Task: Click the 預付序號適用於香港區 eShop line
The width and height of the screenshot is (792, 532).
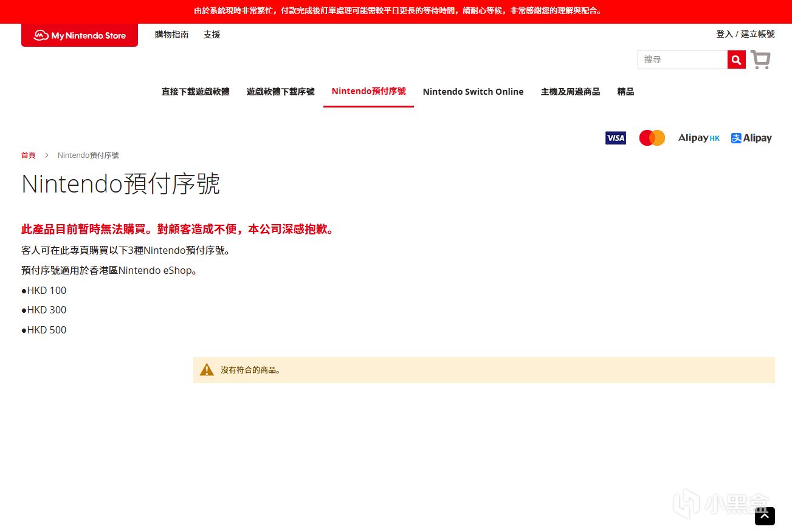Action: pos(109,270)
